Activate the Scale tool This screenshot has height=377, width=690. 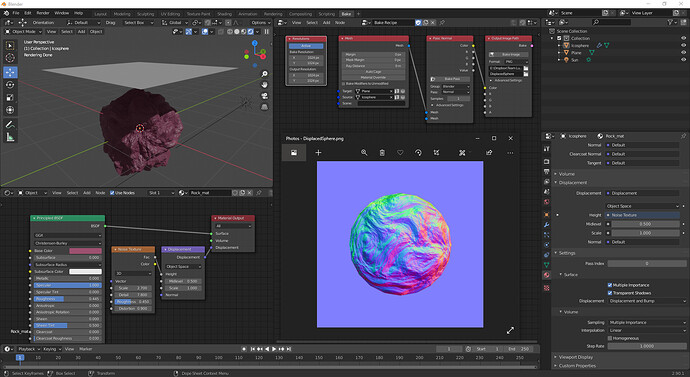coord(10,98)
